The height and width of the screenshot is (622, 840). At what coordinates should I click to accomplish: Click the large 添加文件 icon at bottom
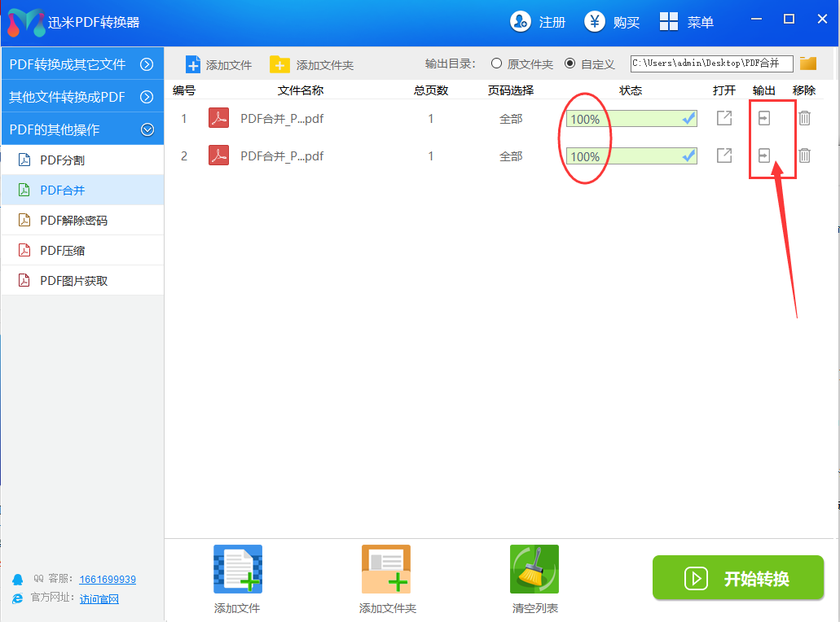click(237, 569)
